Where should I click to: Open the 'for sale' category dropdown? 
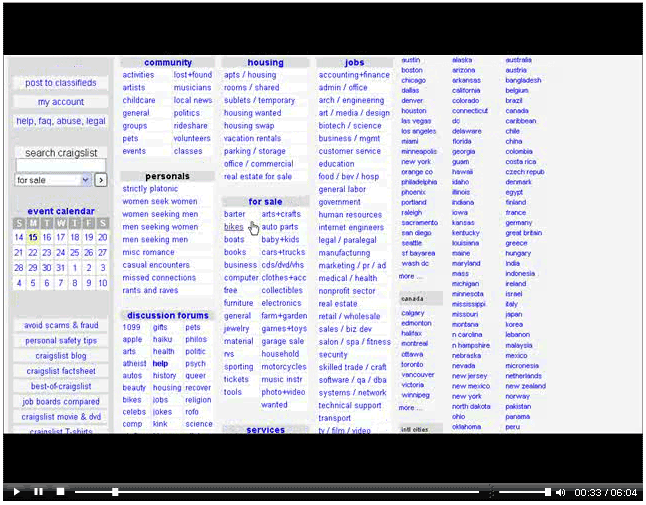(52, 180)
